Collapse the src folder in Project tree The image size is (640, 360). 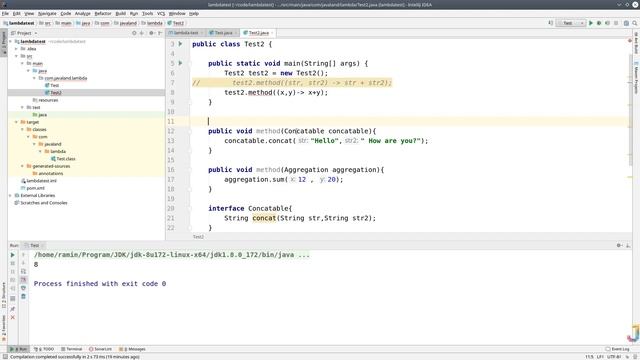pos(17,56)
